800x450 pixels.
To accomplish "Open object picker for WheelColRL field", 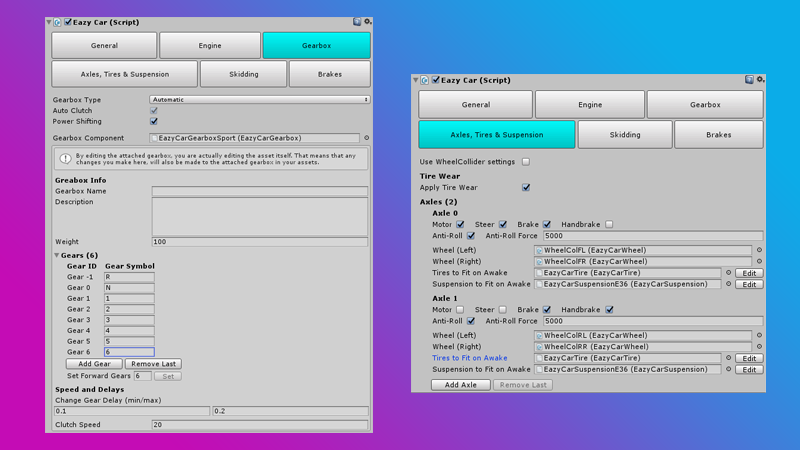I will click(759, 335).
